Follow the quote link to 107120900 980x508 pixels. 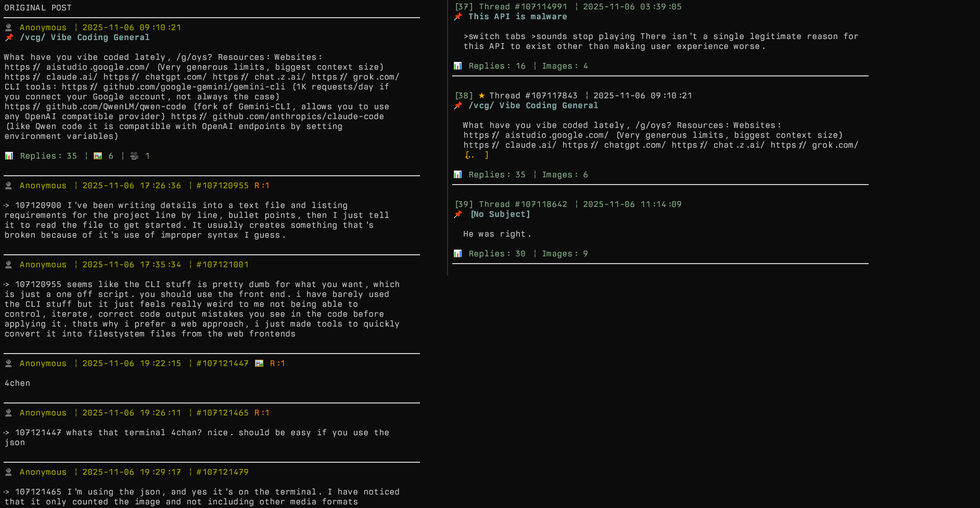pyautogui.click(x=33, y=205)
